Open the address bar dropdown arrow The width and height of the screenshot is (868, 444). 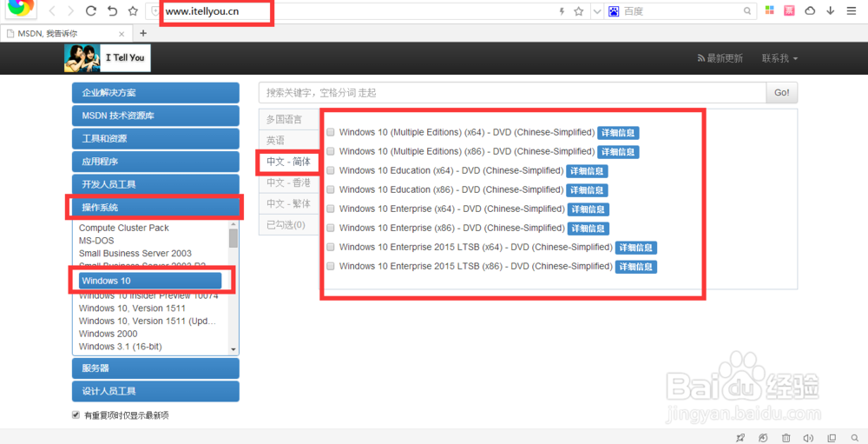pyautogui.click(x=597, y=11)
